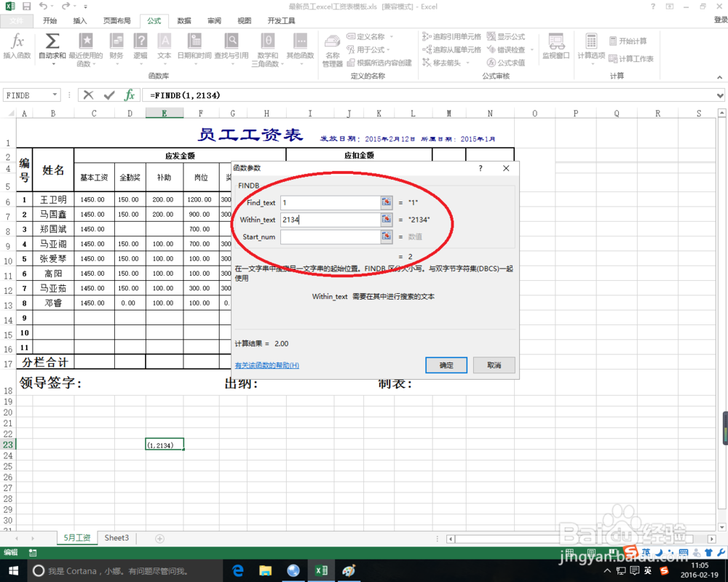The image size is (728, 582).
Task: Toggle the 中/英 input language in taskbar
Action: (646, 570)
